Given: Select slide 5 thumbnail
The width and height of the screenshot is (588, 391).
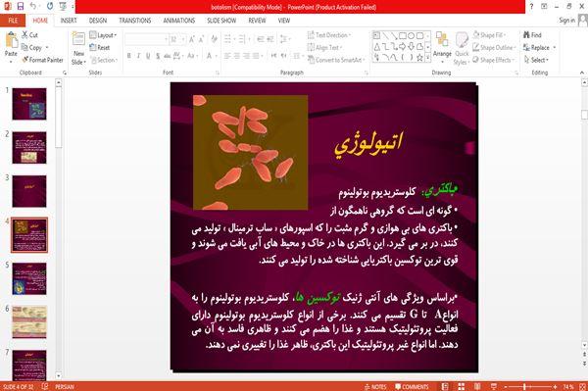Looking at the screenshot, I should tap(29, 278).
